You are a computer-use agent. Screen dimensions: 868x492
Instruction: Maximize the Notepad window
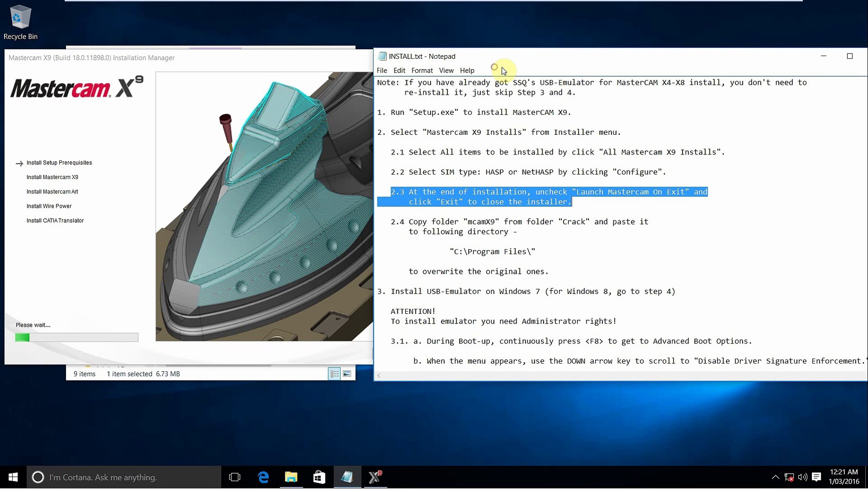(x=849, y=56)
